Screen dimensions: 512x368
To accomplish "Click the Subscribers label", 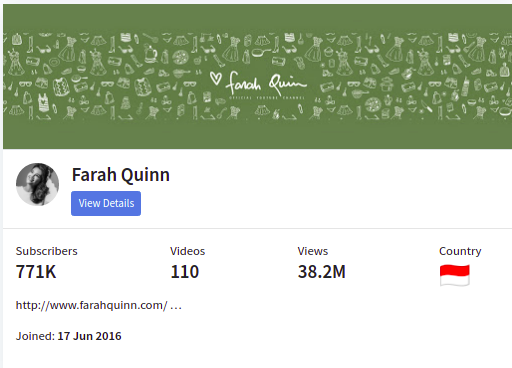I will coord(47,251).
